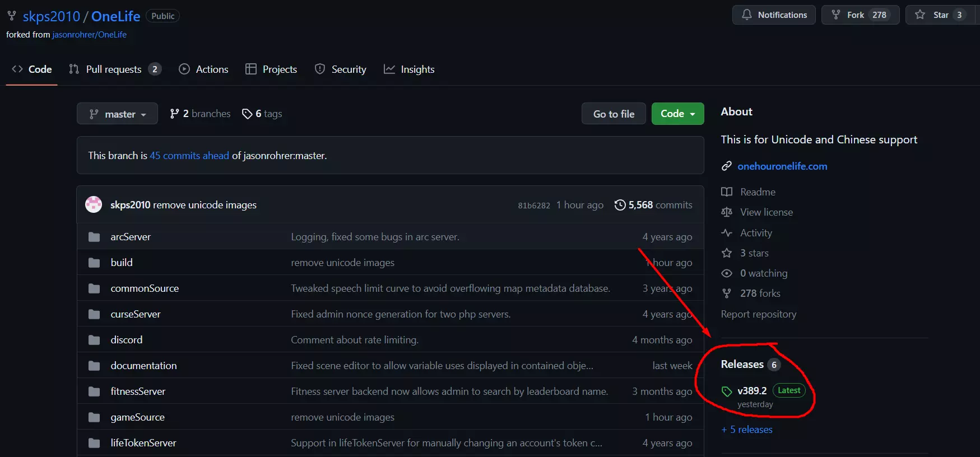This screenshot has height=457, width=980.
Task: Open the discord folder
Action: tap(127, 340)
